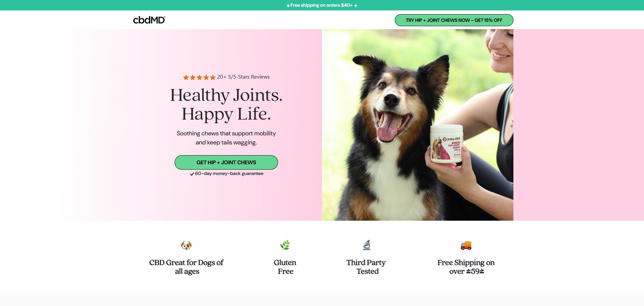Screen dimensions: 644x306
Task: Select the Gluten Free label
Action: [x=285, y=267]
